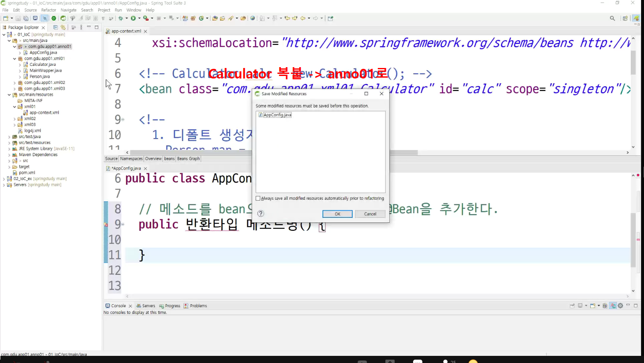644x363 pixels.
Task: Click the Save All toolbar icon
Action: pos(26,18)
